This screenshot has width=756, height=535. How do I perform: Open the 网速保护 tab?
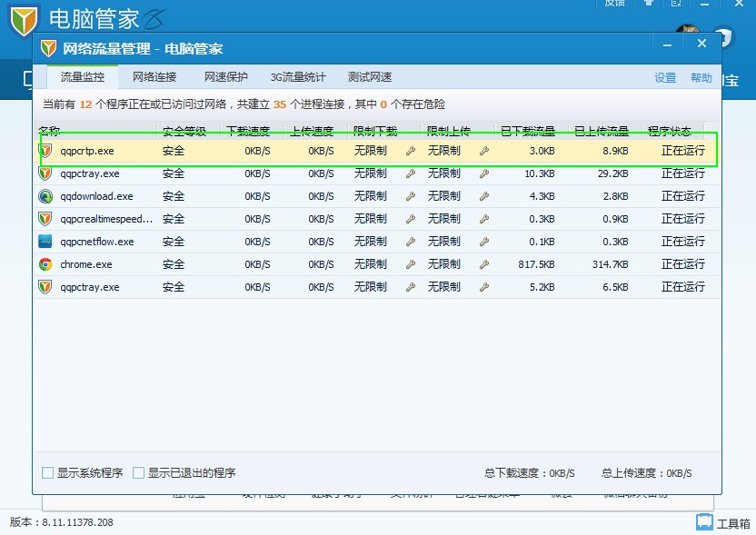click(226, 77)
